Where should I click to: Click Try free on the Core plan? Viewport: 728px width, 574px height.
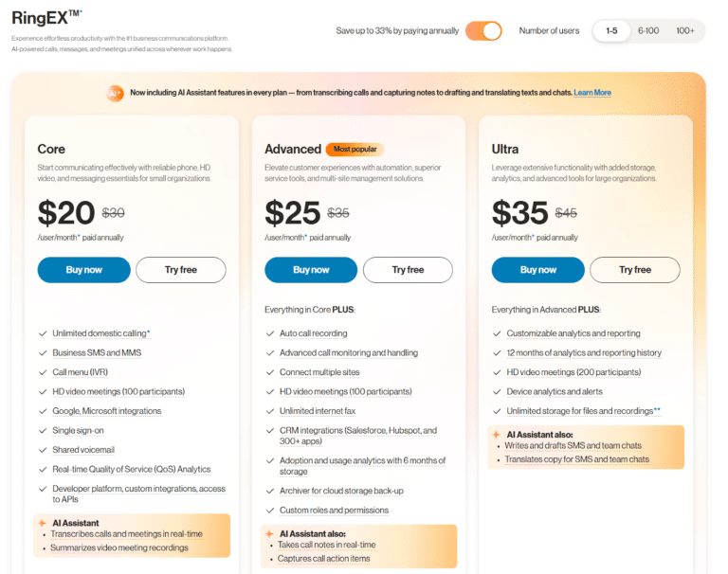coord(181,270)
